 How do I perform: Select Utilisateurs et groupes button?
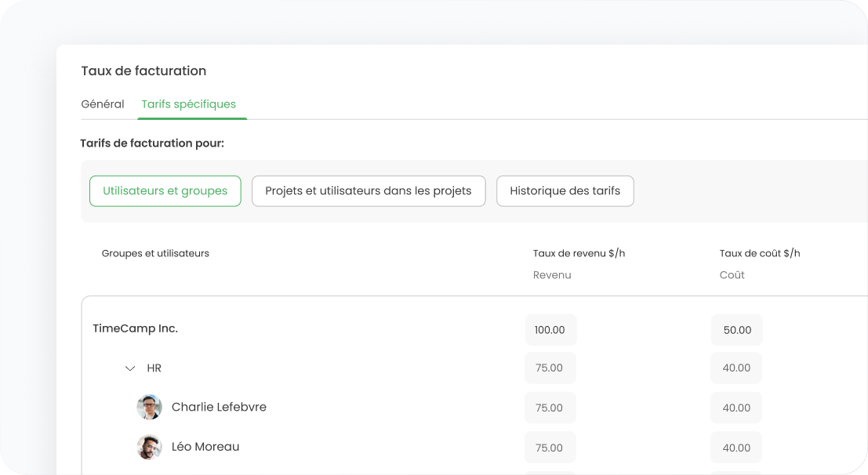point(165,191)
